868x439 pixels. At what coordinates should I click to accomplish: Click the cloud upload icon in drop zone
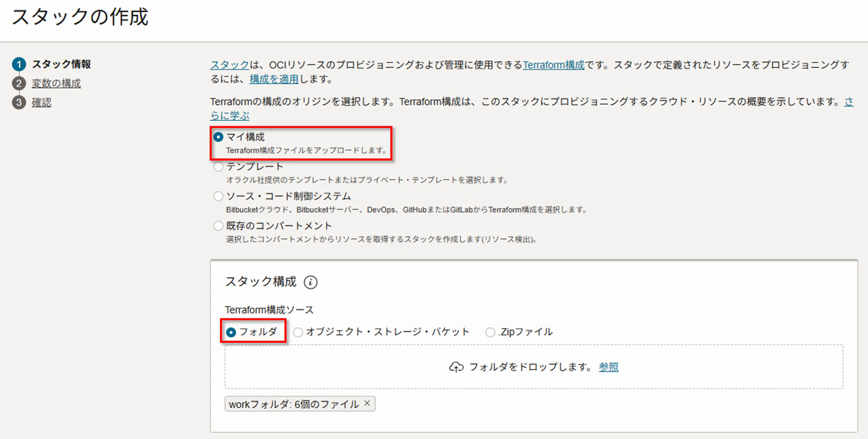click(x=456, y=367)
